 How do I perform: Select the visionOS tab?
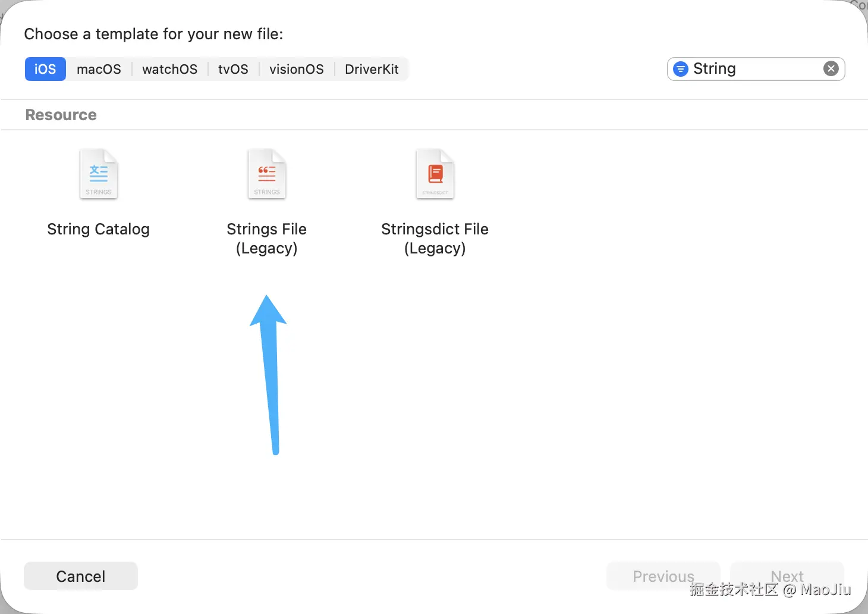[x=296, y=69]
